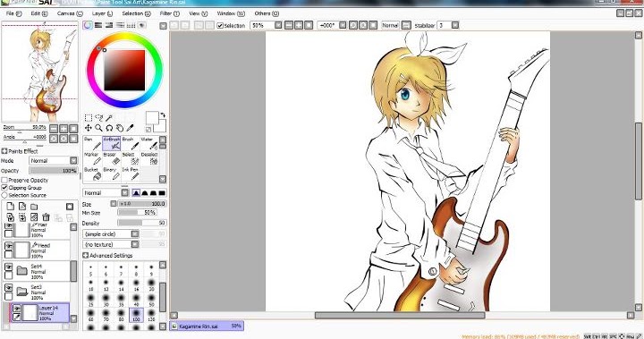Open the Window menu
This screenshot has height=339, width=644.
click(231, 13)
